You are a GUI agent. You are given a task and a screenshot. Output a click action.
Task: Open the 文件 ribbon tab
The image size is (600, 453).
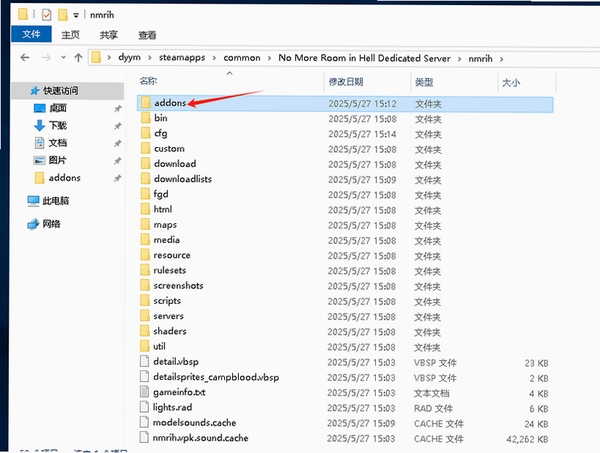tap(31, 34)
